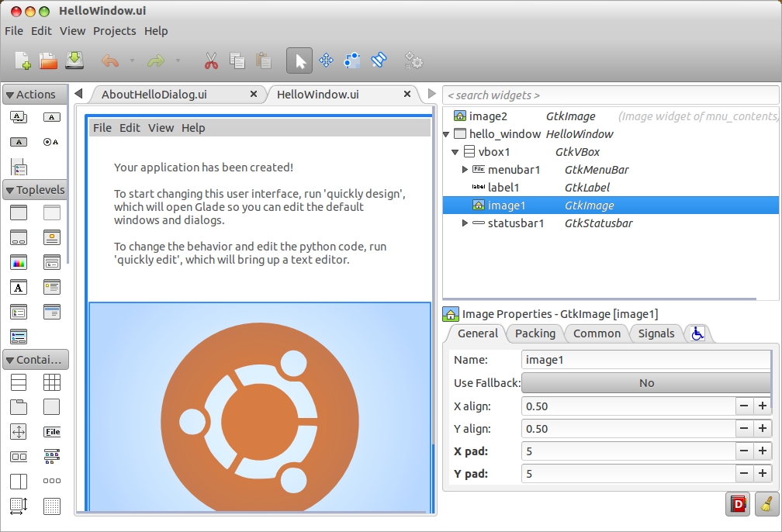Click the gears Preview snapshot icon

tap(413, 60)
